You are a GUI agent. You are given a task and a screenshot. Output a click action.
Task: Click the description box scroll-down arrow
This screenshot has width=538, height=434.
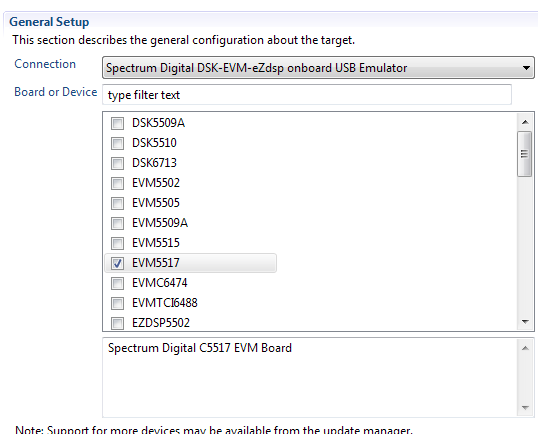[x=525, y=408]
